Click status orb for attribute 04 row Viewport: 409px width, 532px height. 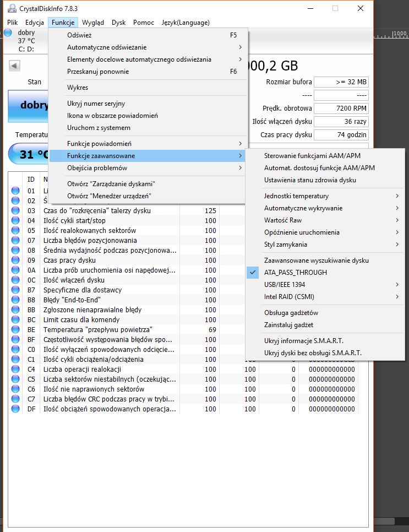click(15, 220)
